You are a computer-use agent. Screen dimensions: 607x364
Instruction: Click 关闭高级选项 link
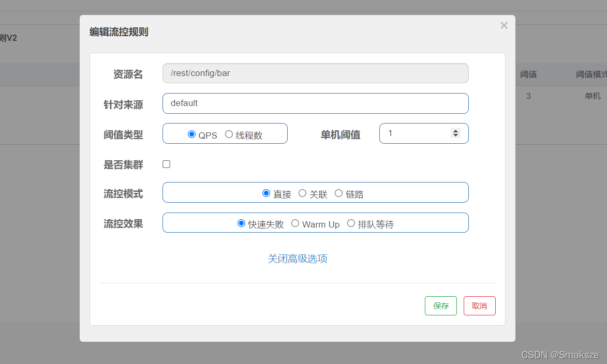click(298, 259)
